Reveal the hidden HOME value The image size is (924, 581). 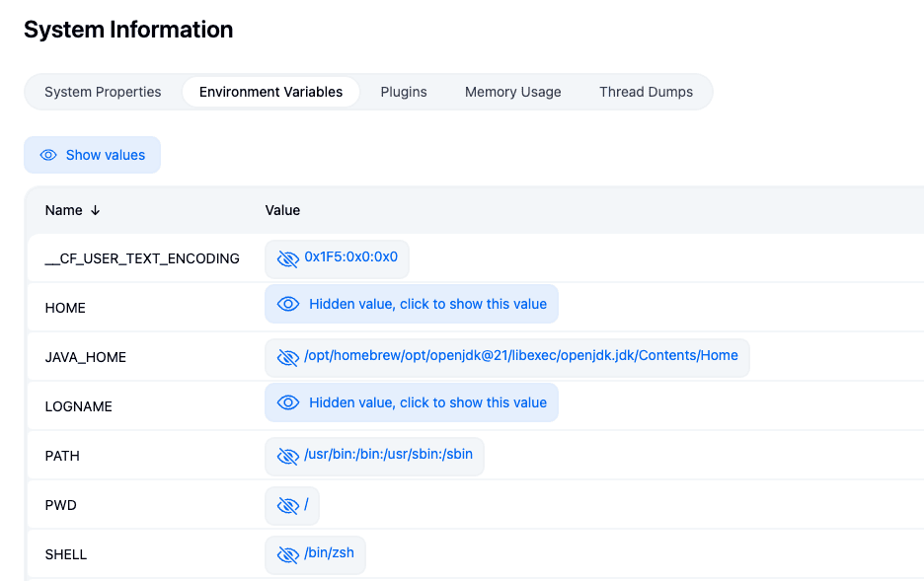pos(412,304)
